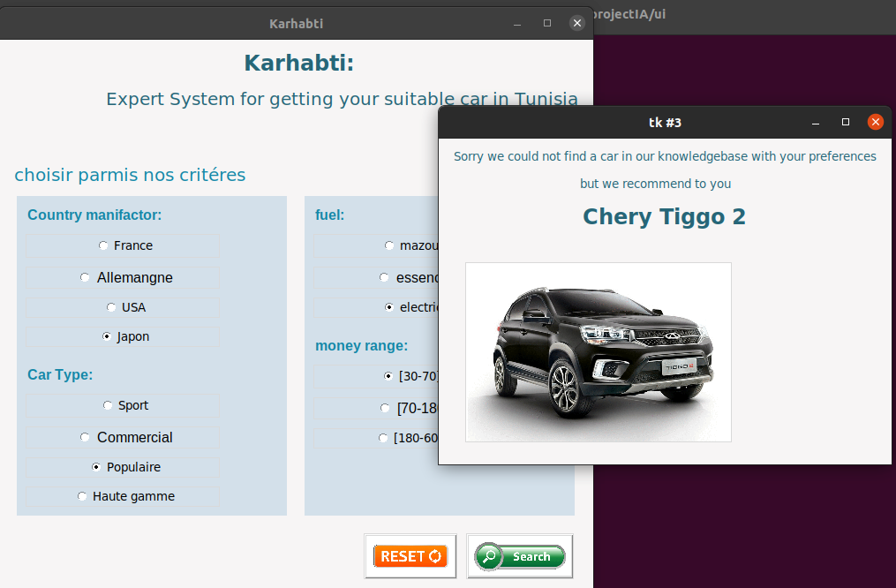
Task: Click the 'Karhabti:' main heading
Action: pos(299,63)
